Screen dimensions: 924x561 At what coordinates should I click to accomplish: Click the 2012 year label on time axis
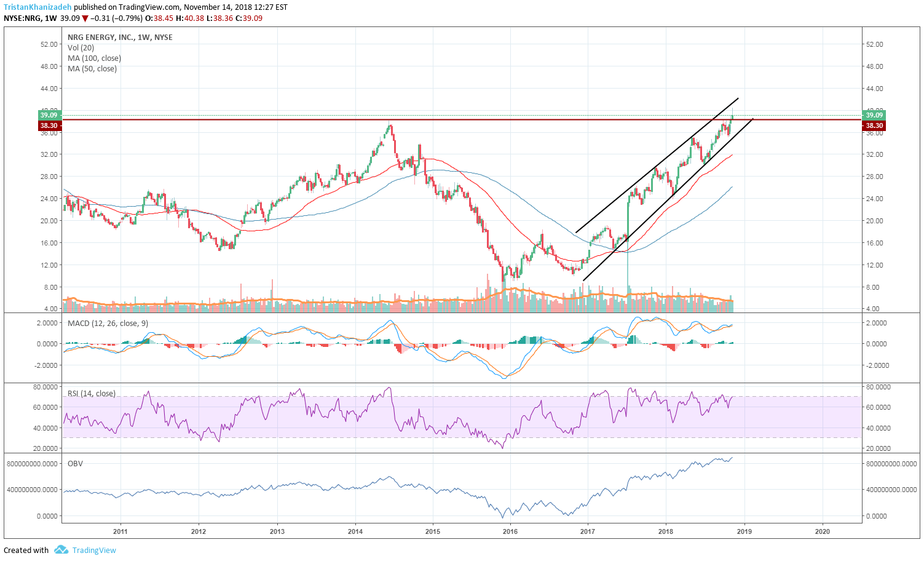[x=199, y=531]
